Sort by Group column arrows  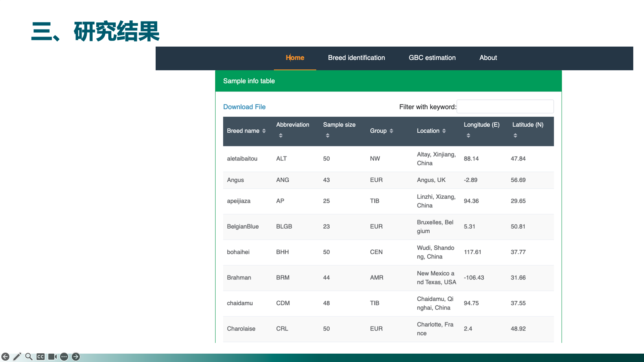coord(391,131)
